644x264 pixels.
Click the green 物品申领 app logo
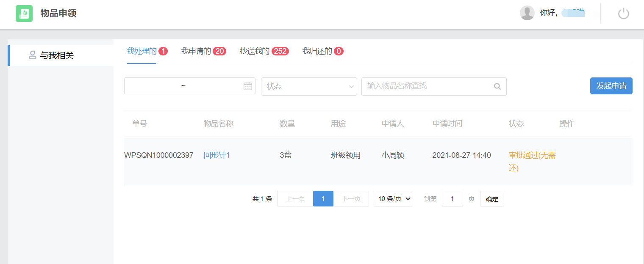click(24, 14)
